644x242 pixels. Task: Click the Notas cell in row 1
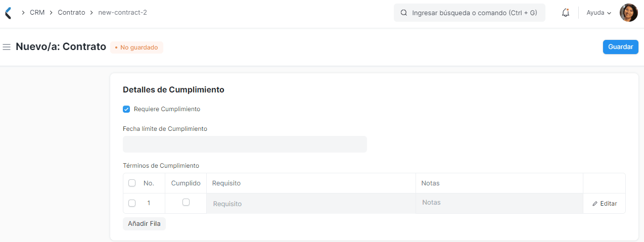499,204
